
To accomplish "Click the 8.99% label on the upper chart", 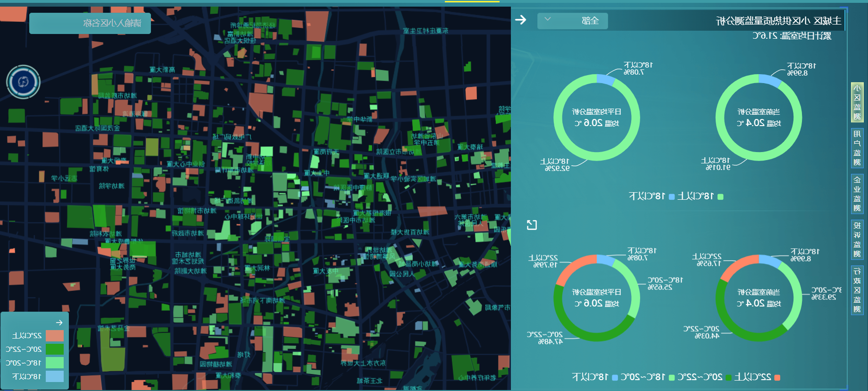I will click(x=797, y=73).
